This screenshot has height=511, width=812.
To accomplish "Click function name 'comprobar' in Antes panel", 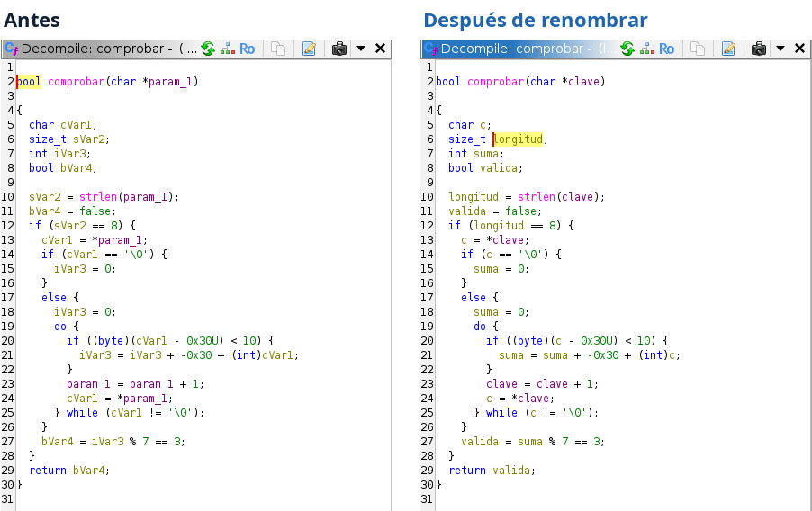I will [77, 82].
